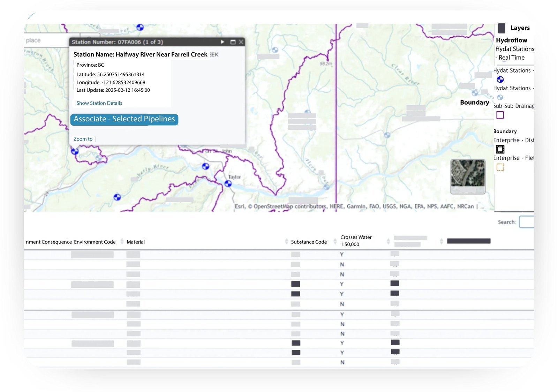
Task: Click the Enterprise District boundary legend symbol
Action: [x=500, y=149]
